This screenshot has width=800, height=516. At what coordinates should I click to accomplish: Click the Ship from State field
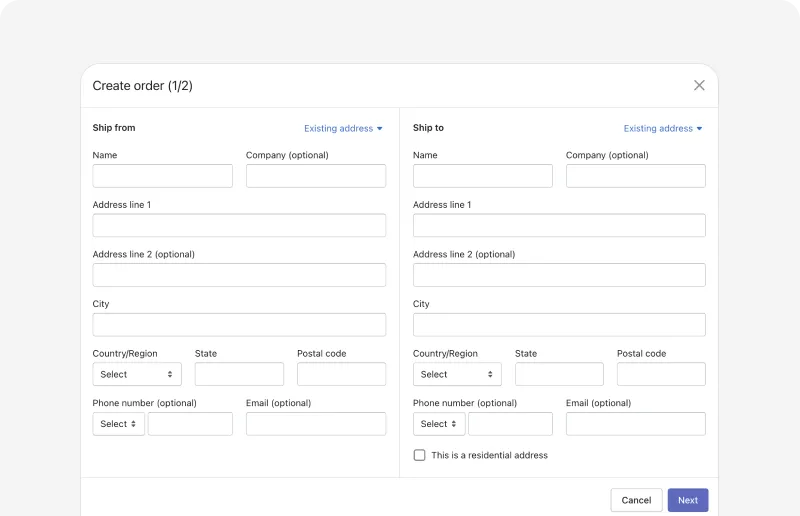239,374
